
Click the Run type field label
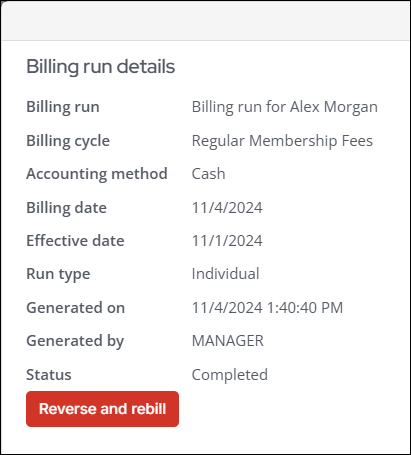[58, 274]
